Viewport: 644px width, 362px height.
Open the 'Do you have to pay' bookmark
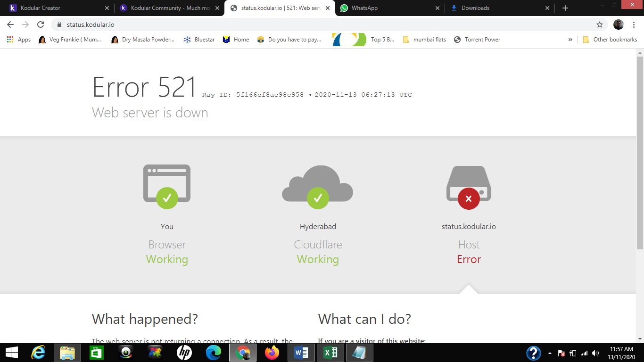(x=289, y=40)
